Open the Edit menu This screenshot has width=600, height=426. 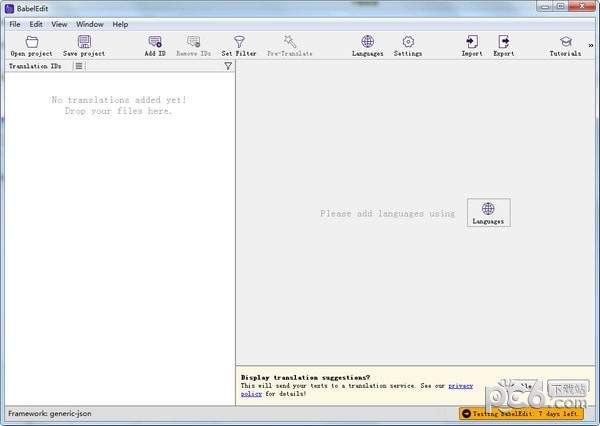36,23
